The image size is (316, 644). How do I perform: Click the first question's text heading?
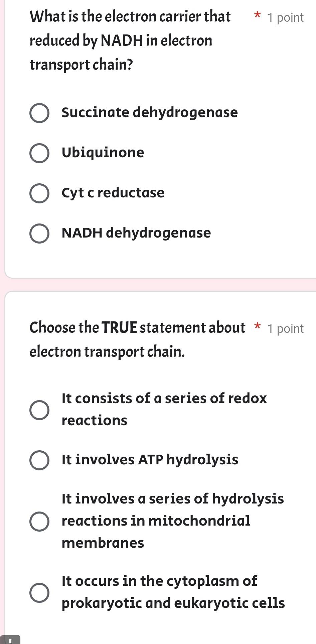130,40
